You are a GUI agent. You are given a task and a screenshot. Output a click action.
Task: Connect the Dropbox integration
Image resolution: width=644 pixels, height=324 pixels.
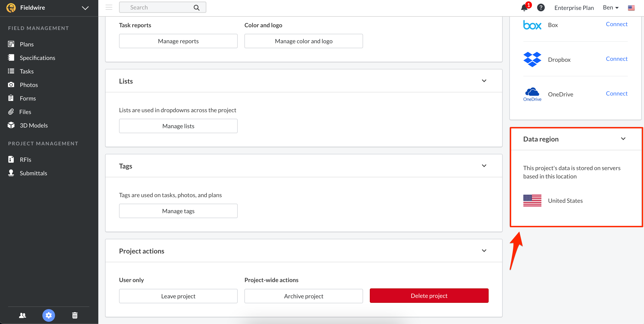(616, 59)
